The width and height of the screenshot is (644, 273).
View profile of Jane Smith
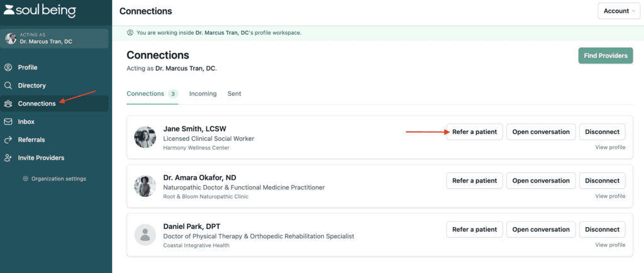coord(610,147)
